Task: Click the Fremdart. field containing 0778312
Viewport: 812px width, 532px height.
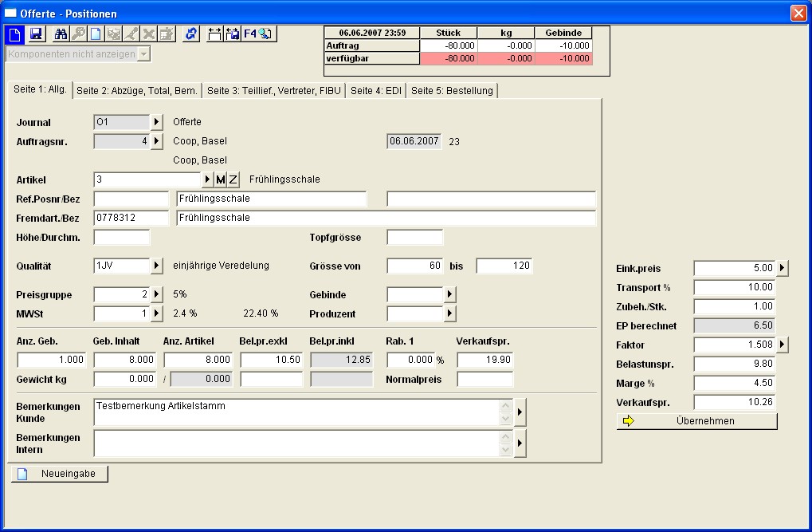Action: [131, 218]
